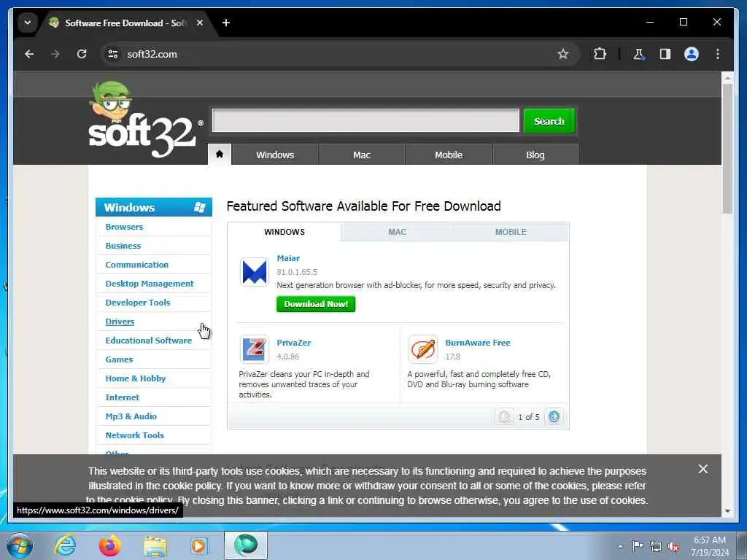Open the Extensions puzzle icon
This screenshot has height=560, width=747.
[600, 54]
